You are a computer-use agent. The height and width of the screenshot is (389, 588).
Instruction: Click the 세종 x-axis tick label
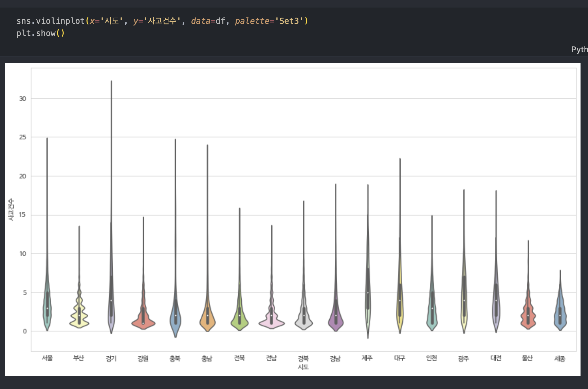[560, 358]
